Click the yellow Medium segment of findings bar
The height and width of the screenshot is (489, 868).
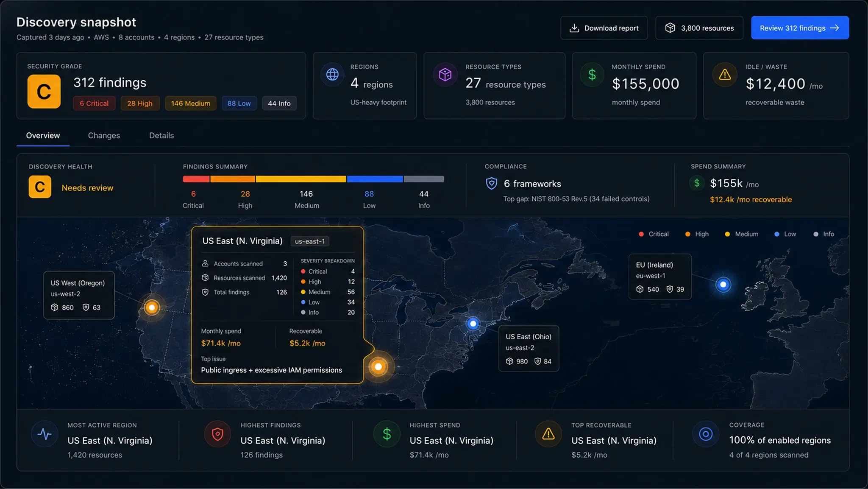(x=301, y=179)
